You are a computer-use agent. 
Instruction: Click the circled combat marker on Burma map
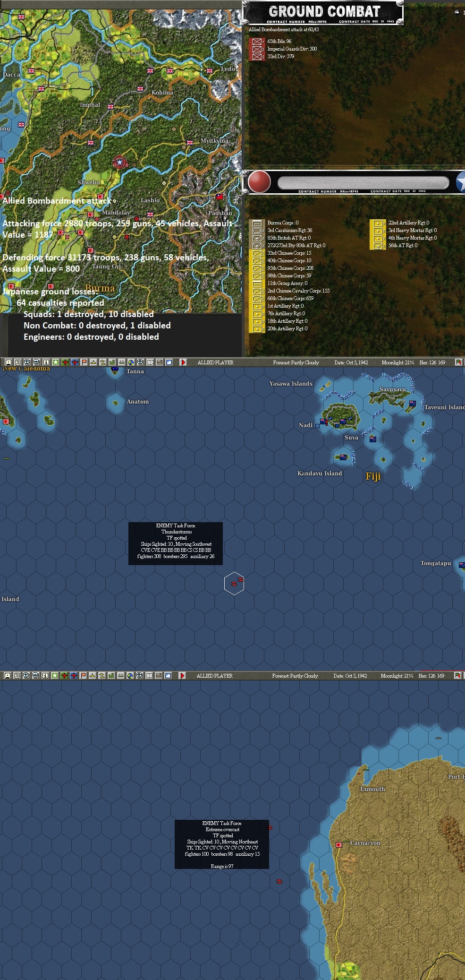tap(119, 163)
